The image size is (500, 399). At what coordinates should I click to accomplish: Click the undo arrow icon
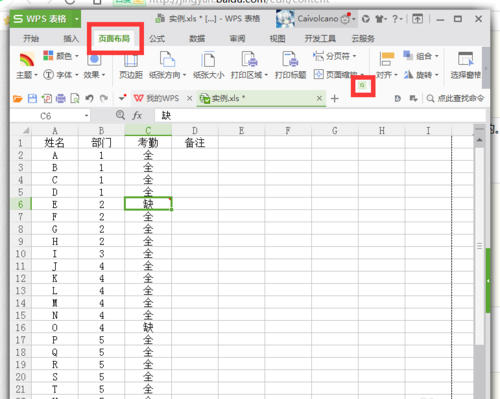[x=89, y=98]
